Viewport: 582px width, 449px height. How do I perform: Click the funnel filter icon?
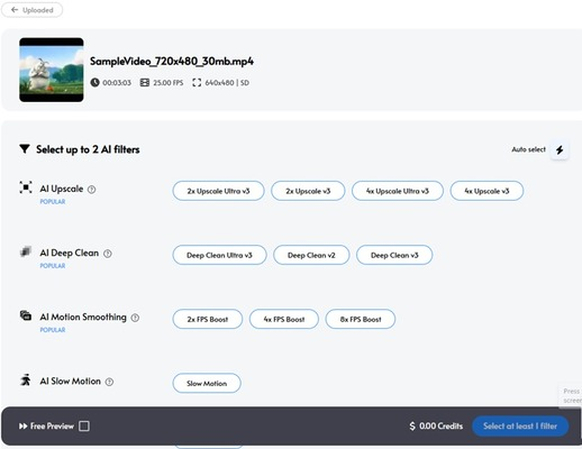point(24,149)
